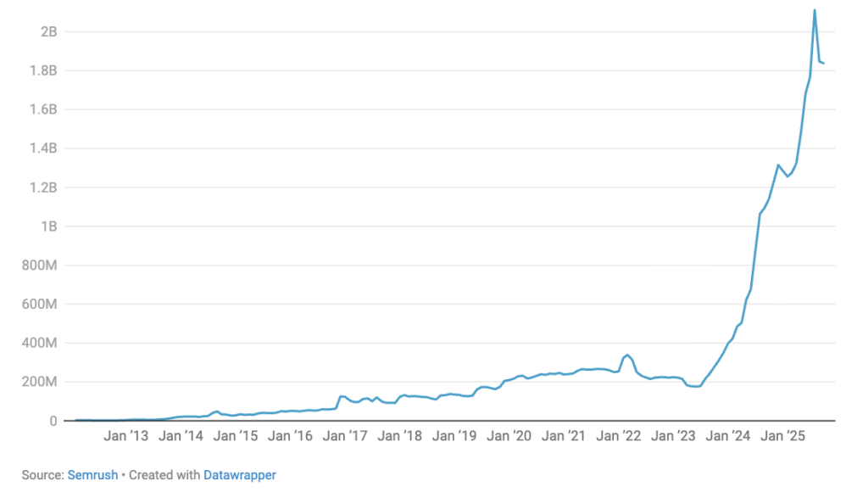Viewport: 868px width, 498px height.
Task: Click the Jan '15 x-axis label
Action: tap(236, 436)
